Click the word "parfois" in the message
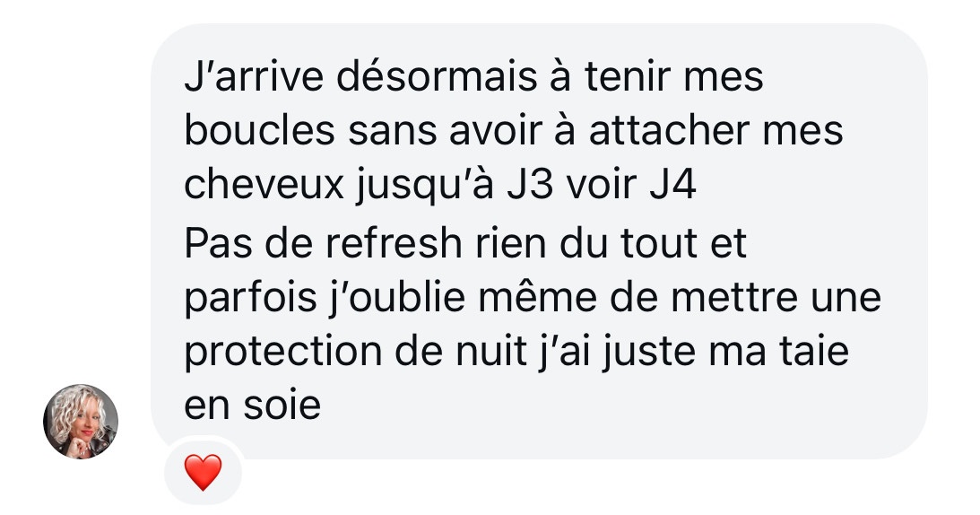The image size is (980, 515). tap(250, 299)
